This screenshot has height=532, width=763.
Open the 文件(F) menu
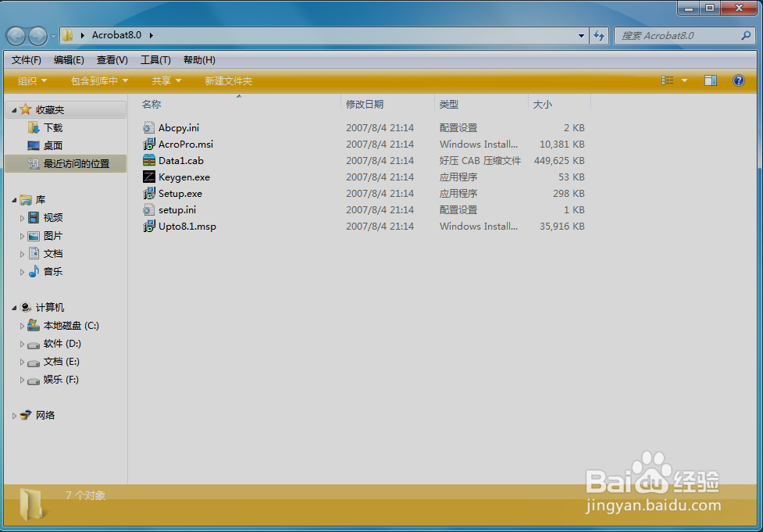click(27, 60)
